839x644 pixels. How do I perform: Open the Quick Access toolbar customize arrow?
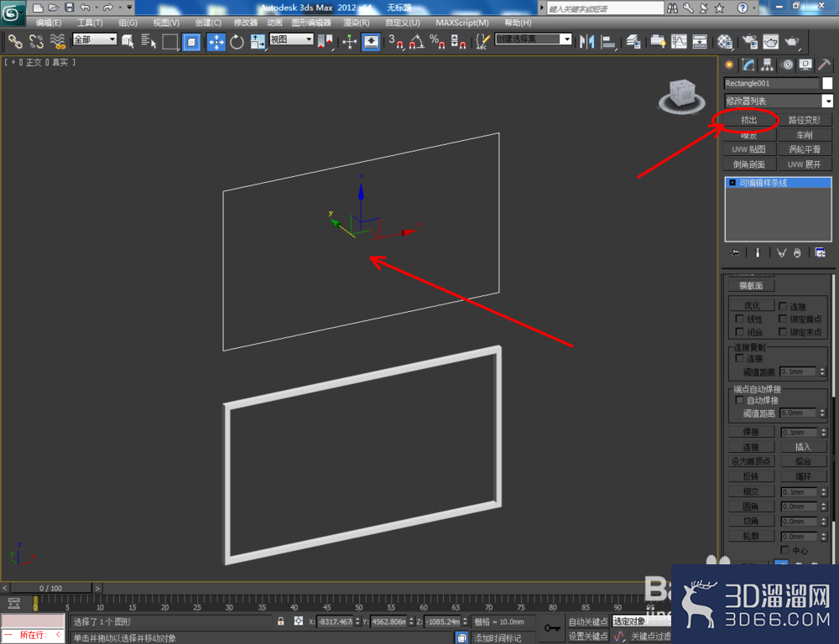[129, 8]
